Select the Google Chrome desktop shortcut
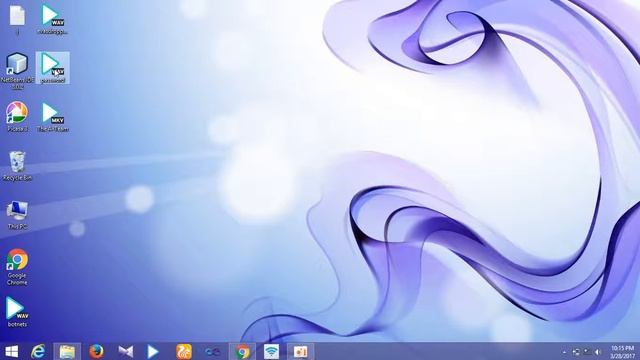 click(x=17, y=267)
